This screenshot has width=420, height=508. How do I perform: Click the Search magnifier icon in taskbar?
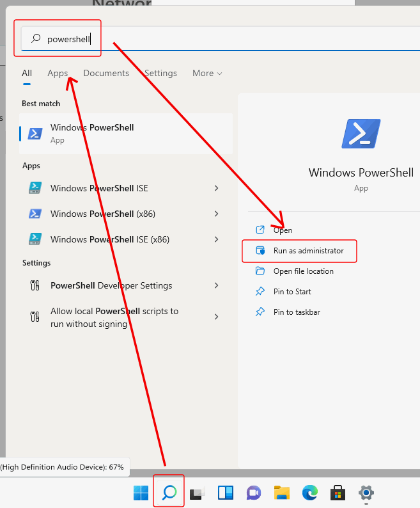pyautogui.click(x=169, y=493)
